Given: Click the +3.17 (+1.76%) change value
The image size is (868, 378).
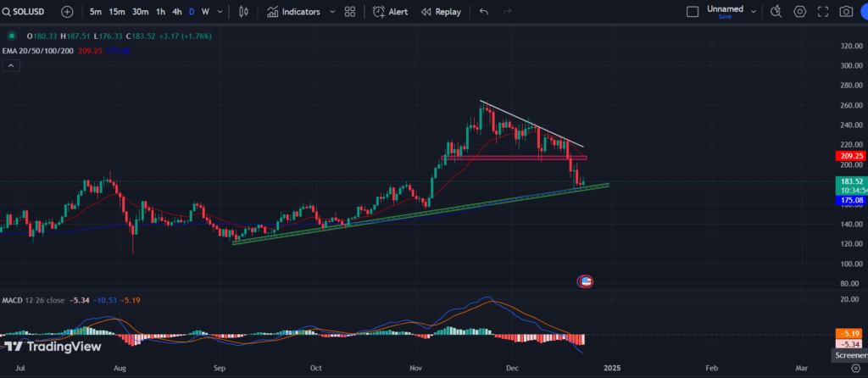Looking at the screenshot, I should coord(186,36).
